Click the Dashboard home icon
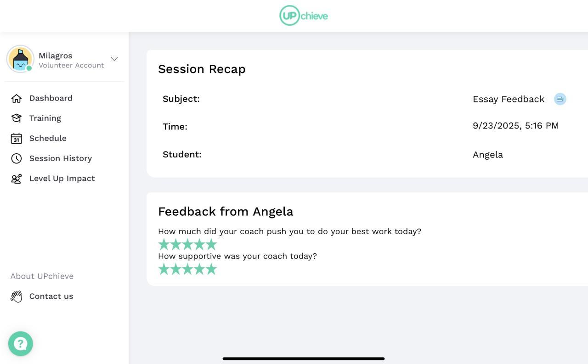Viewport: 588px width, 364px height. point(17,98)
